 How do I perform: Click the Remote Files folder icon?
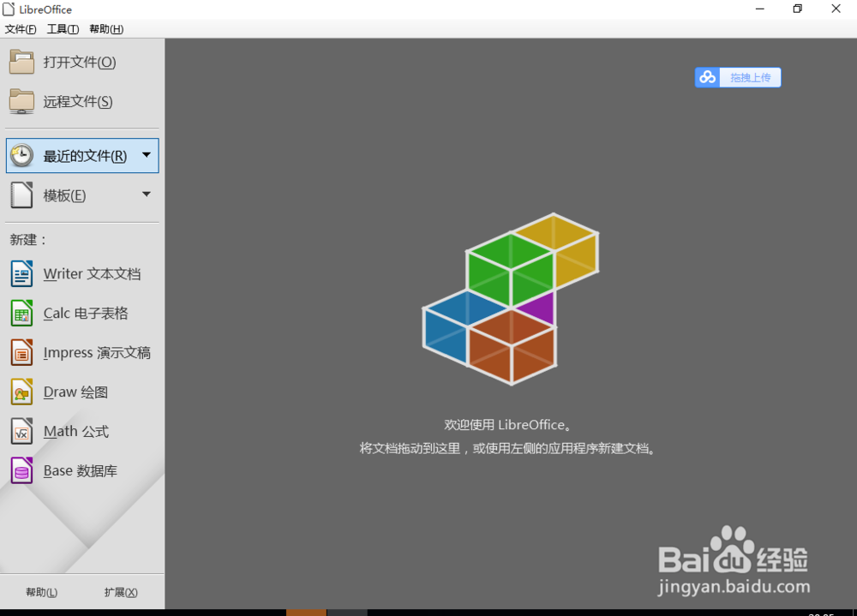pyautogui.click(x=22, y=101)
